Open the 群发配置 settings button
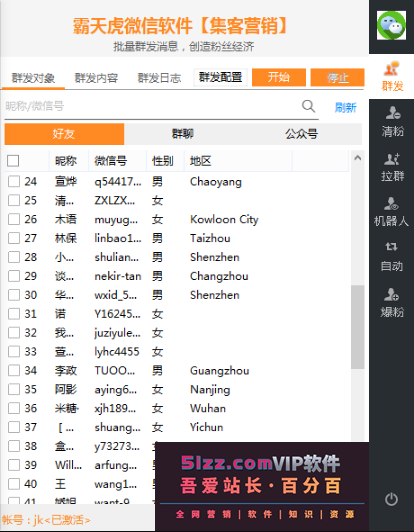The width and height of the screenshot is (414, 532). (221, 77)
